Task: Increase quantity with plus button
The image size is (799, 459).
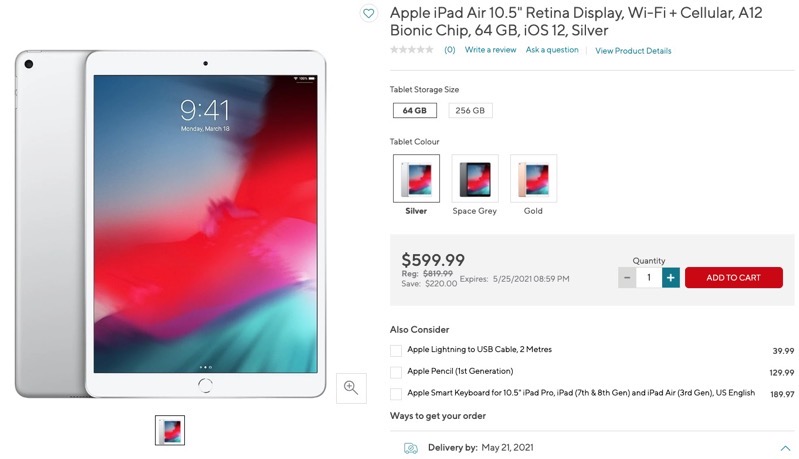Action: point(671,278)
